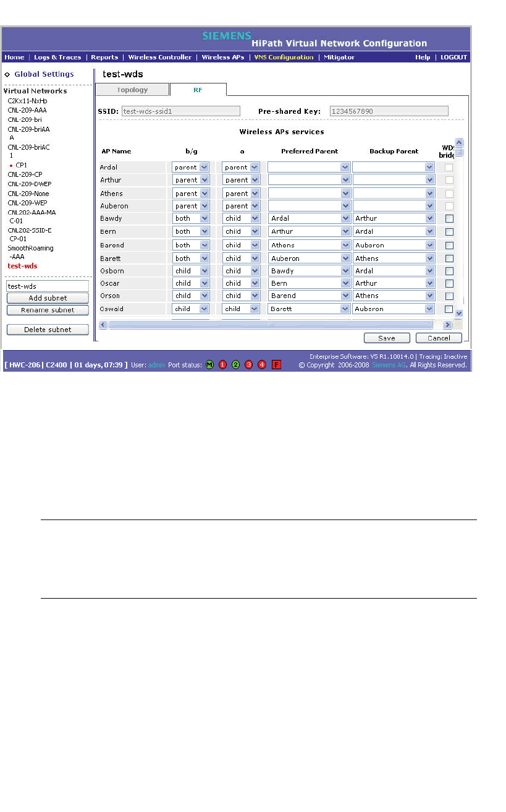506x812 pixels.
Task: Select C2Kx11-NxHb virtual network
Action: tap(27, 100)
